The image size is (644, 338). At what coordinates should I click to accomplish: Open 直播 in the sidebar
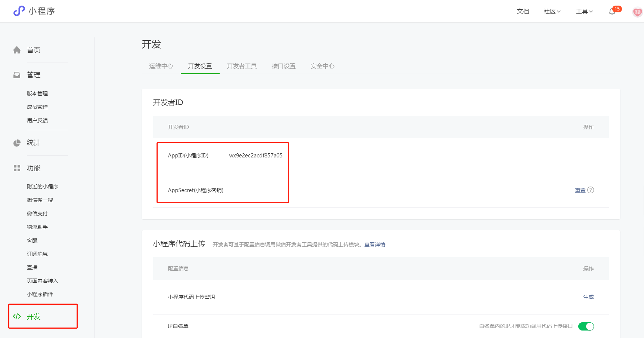(32, 267)
